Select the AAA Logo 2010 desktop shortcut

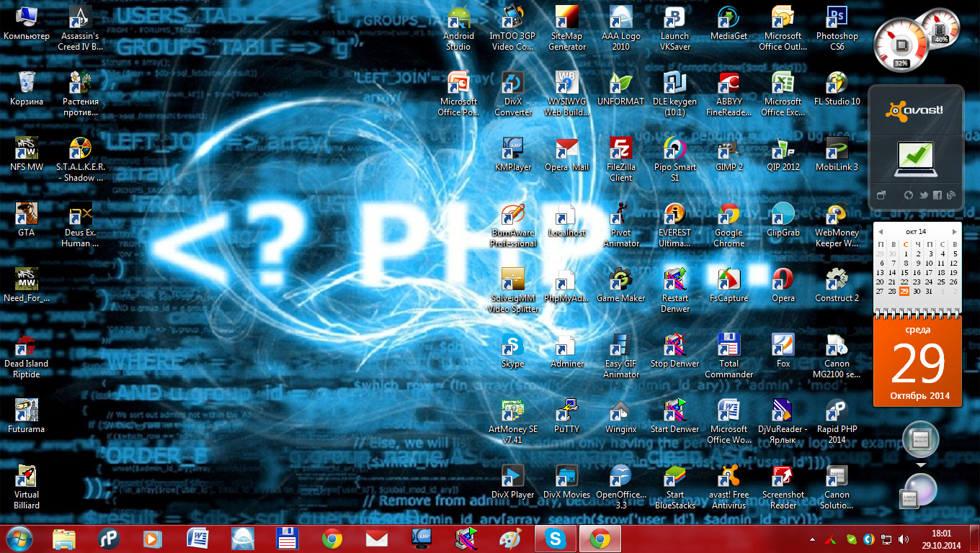[620, 29]
